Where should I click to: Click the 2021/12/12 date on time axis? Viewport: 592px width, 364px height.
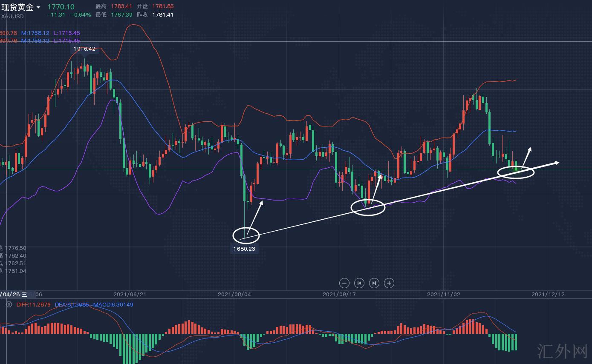548,294
